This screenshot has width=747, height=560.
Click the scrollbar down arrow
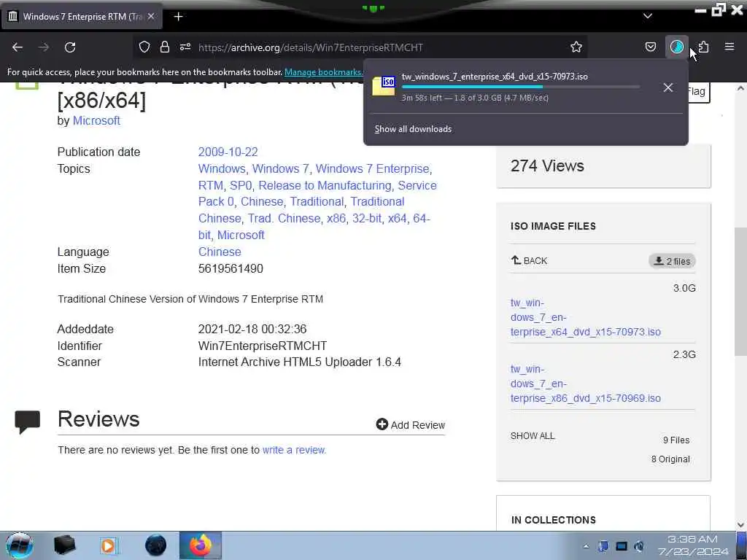740,525
